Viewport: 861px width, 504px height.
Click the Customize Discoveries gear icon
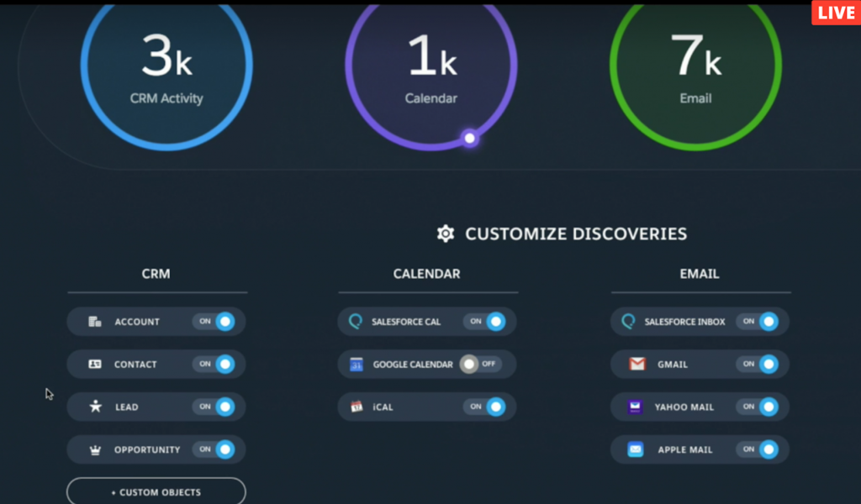pyautogui.click(x=446, y=234)
